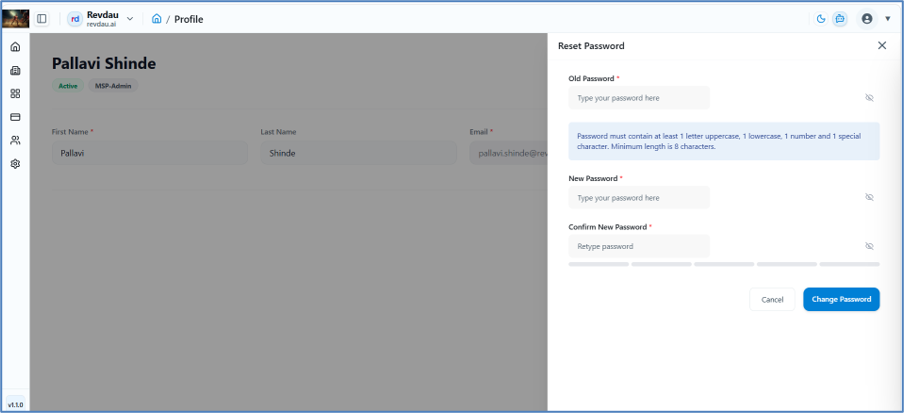Switch to dark mode with the moon icon
904x413 pixels.
(x=820, y=19)
